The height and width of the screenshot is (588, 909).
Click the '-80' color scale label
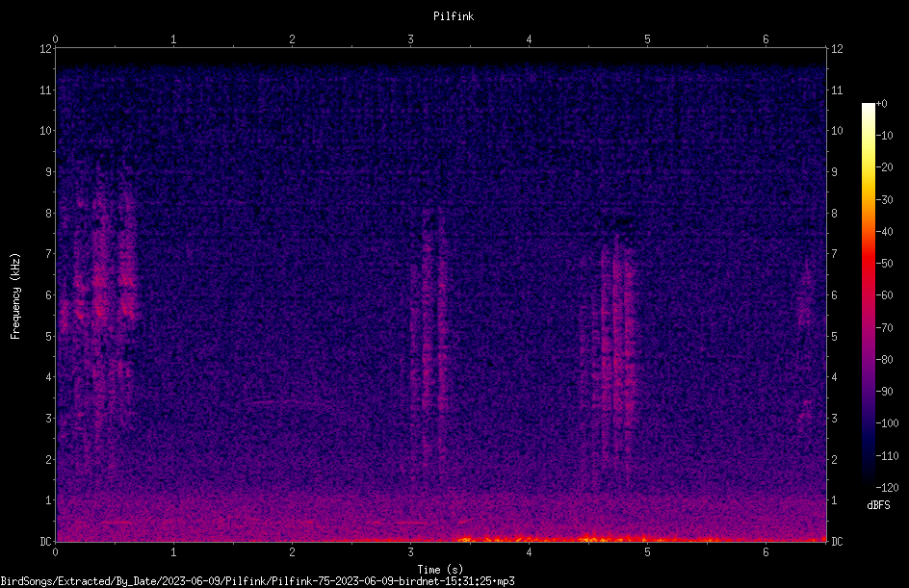(885, 360)
